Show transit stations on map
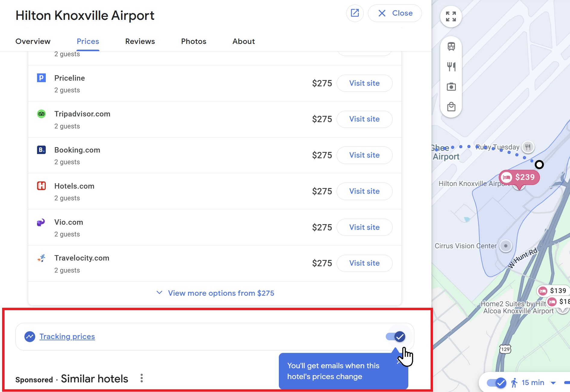The width and height of the screenshot is (570, 392). pyautogui.click(x=451, y=47)
